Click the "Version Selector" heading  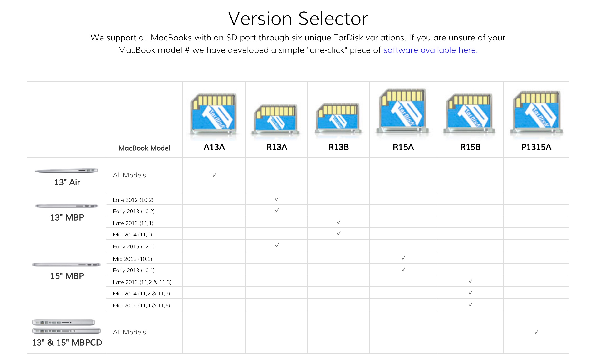[x=298, y=19]
